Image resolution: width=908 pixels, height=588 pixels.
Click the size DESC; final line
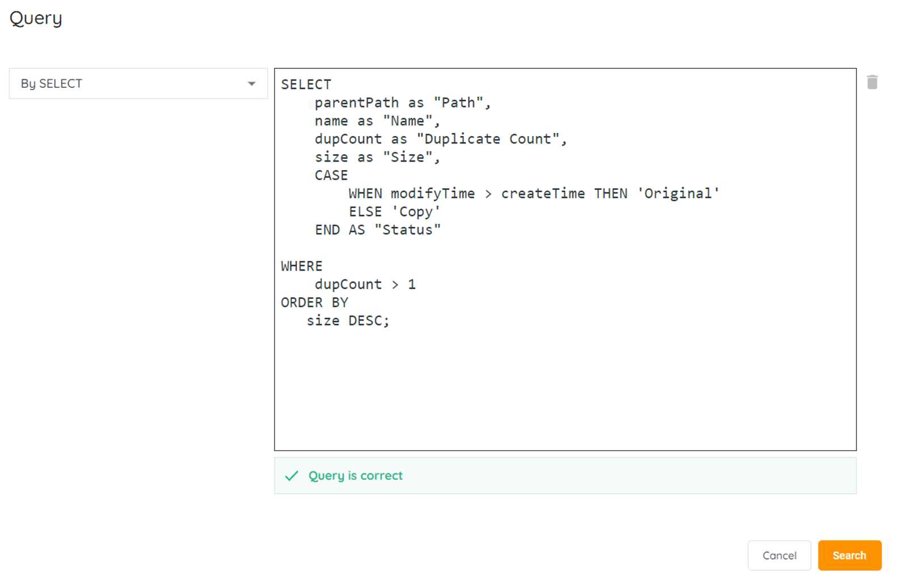[x=348, y=320]
